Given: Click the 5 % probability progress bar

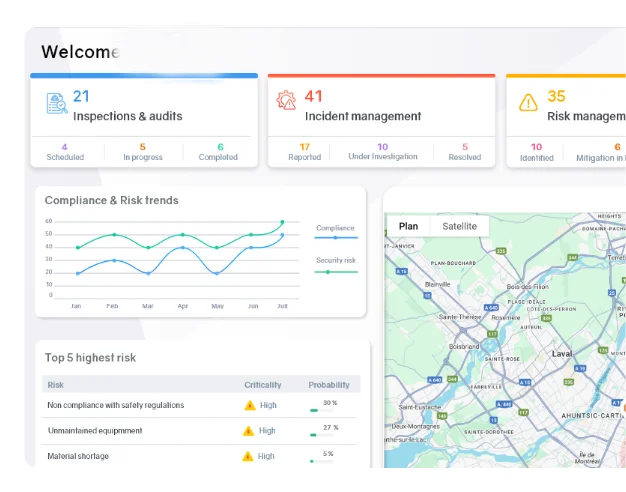Looking at the screenshot, I should click(x=322, y=461).
